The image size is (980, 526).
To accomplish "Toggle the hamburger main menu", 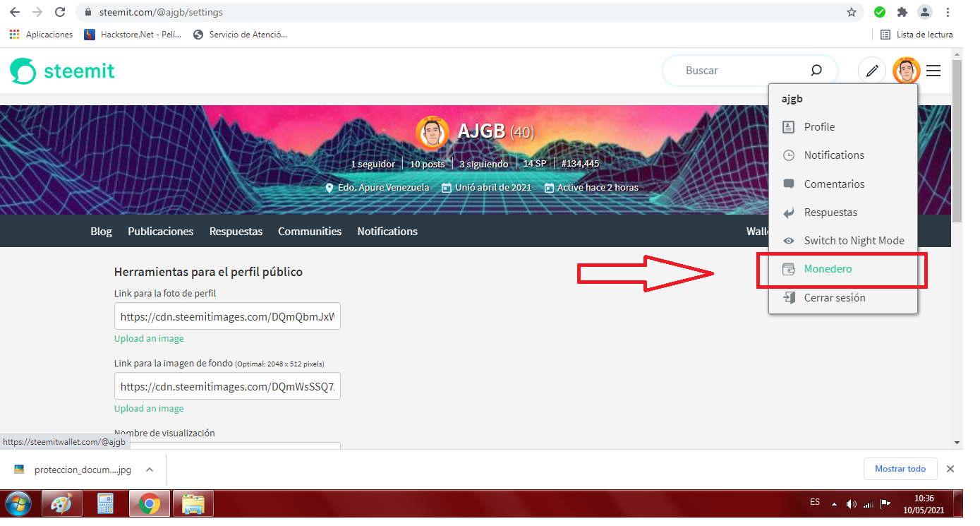I will coord(933,71).
